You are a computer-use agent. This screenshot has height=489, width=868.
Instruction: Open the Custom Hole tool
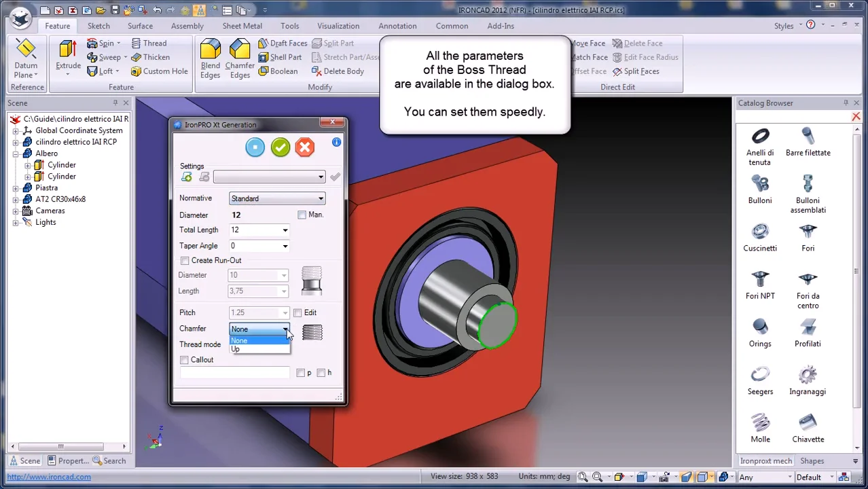159,71
